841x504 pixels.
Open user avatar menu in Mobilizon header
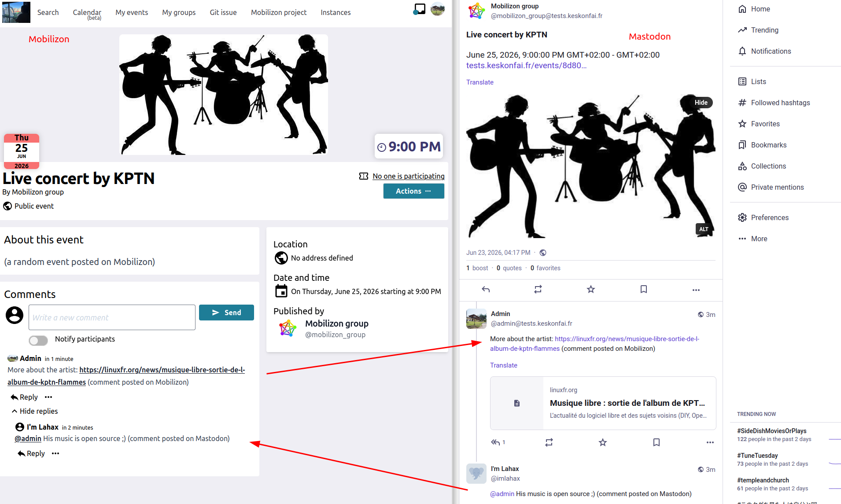point(438,9)
